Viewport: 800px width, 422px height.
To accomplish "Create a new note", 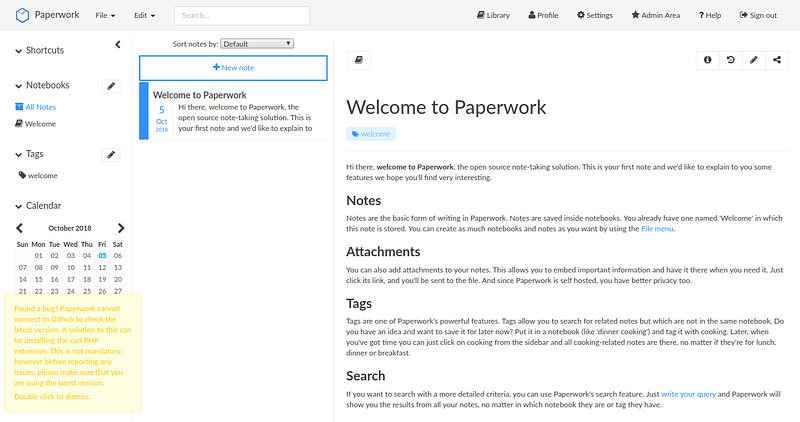I will [233, 68].
